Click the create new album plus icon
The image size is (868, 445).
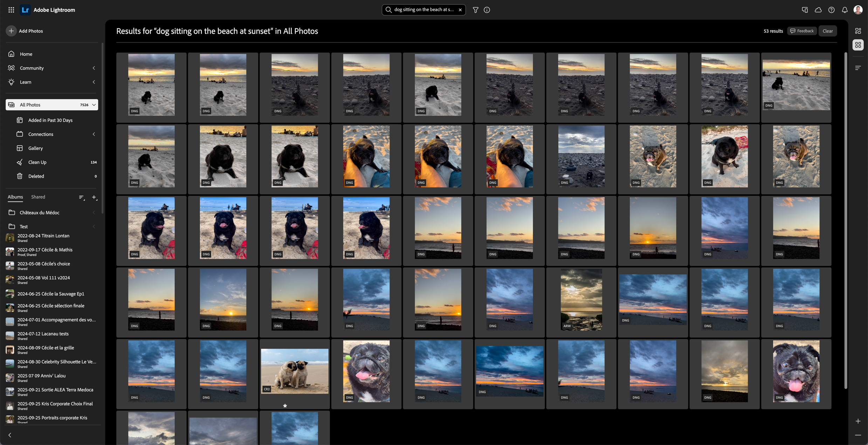tap(94, 197)
